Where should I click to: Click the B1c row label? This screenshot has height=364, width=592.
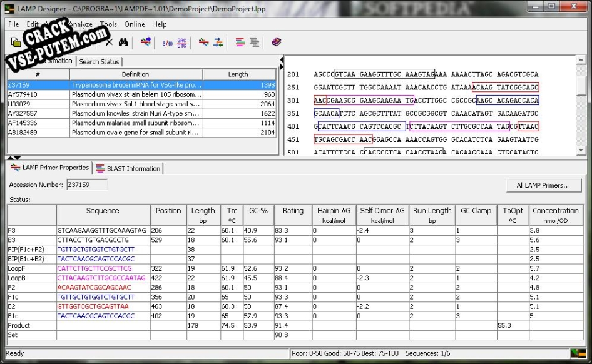coord(13,316)
